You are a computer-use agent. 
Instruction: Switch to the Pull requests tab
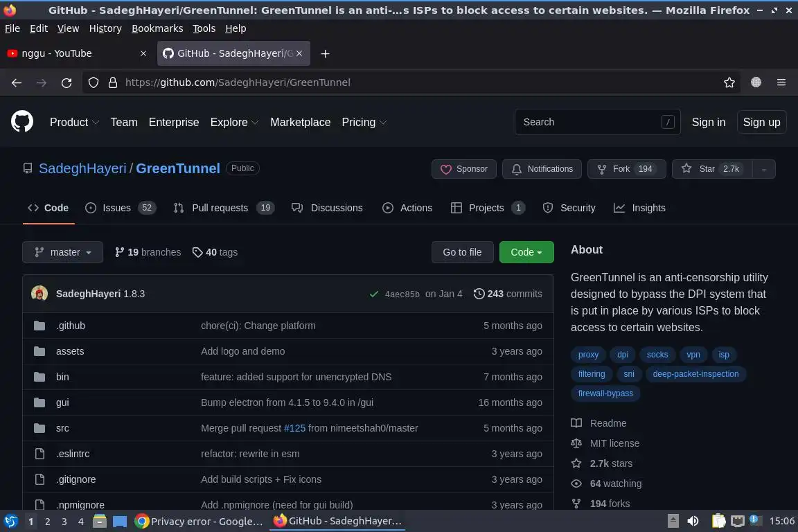224,208
